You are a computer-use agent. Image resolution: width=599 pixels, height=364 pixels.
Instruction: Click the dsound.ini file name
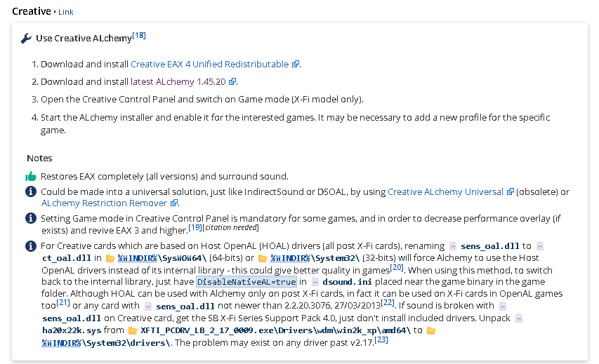347,282
